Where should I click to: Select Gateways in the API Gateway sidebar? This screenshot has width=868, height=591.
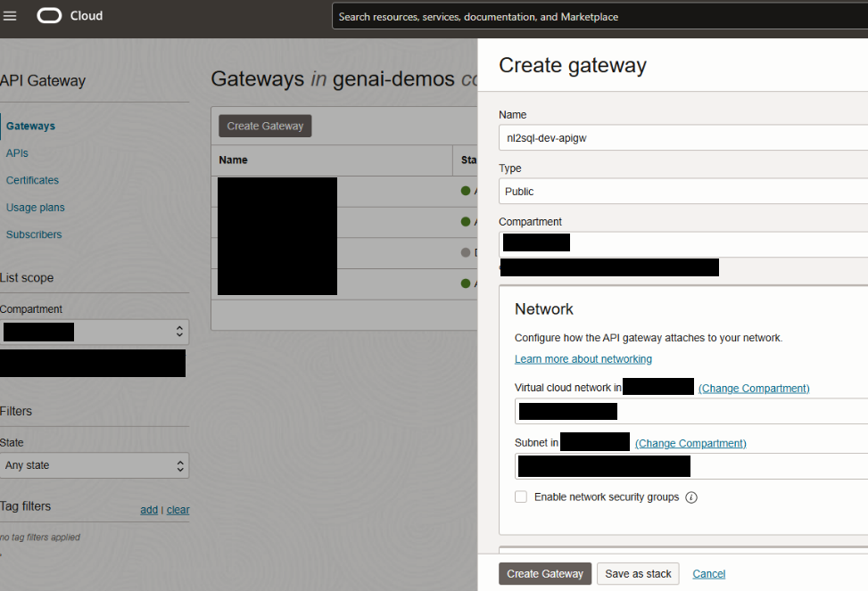tap(31, 126)
